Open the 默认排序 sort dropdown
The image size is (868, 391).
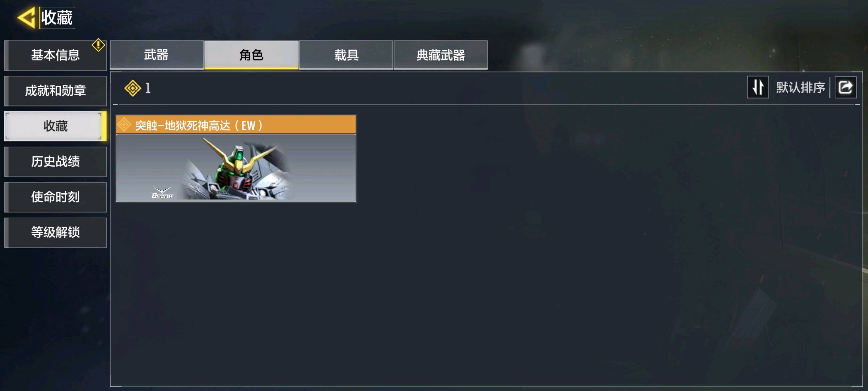(800, 87)
